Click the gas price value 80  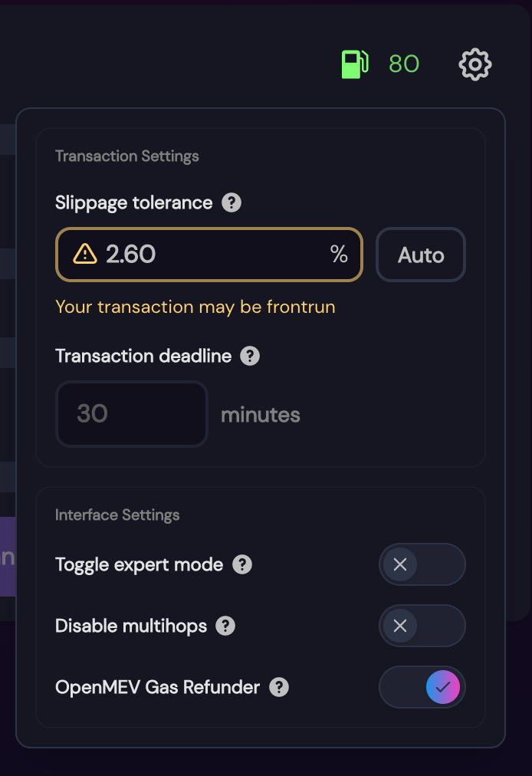tap(404, 64)
